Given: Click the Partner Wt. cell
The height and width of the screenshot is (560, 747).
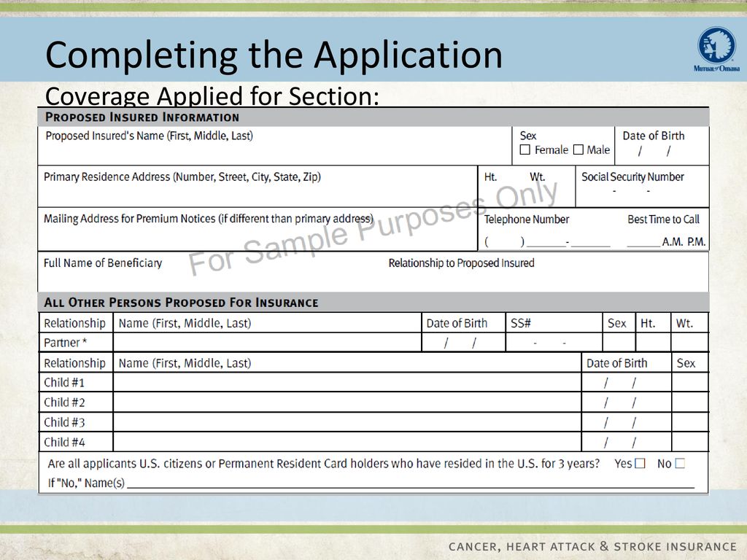Looking at the screenshot, I should tap(690, 343).
